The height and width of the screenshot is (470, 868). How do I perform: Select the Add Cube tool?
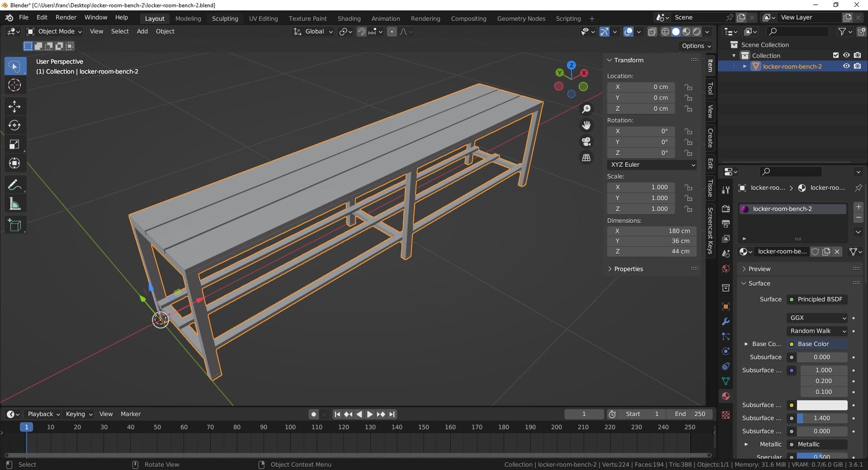tap(14, 225)
